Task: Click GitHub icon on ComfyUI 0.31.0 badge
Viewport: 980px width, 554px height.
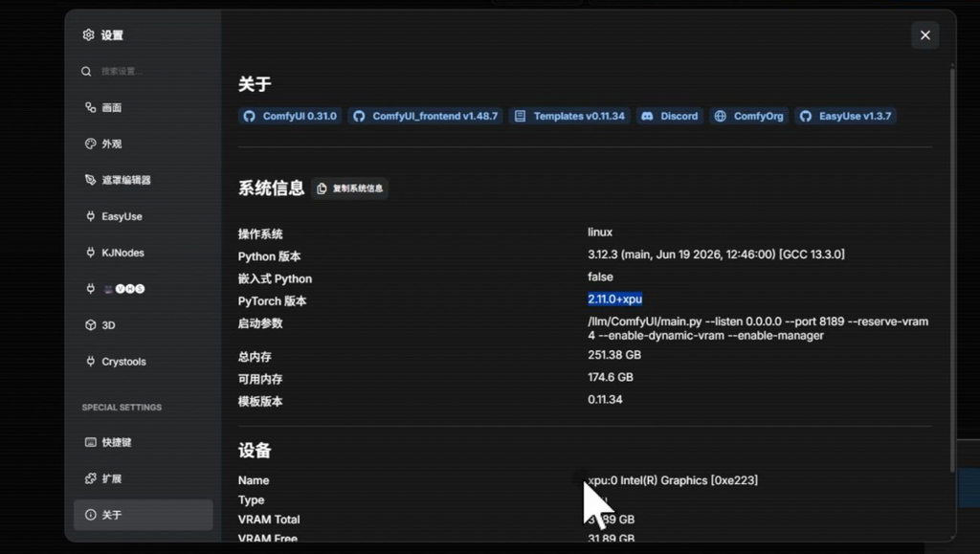Action: coord(250,116)
